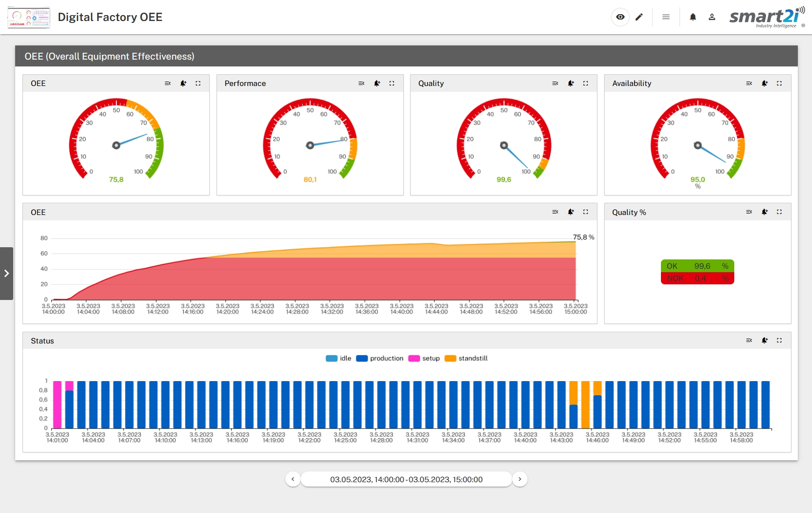812x513 pixels.
Task: Add an alarm on the Availability widget
Action: coord(765,84)
